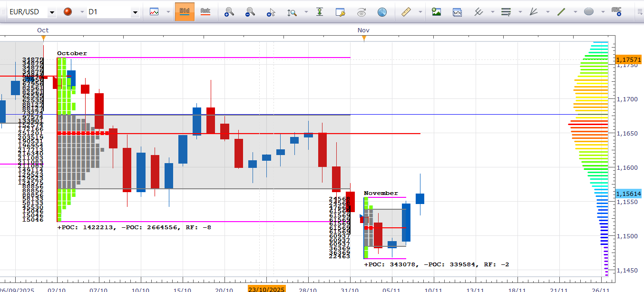Toggle the grayed eye visibility icon
The width and height of the screenshot is (644, 292).
(361, 12)
